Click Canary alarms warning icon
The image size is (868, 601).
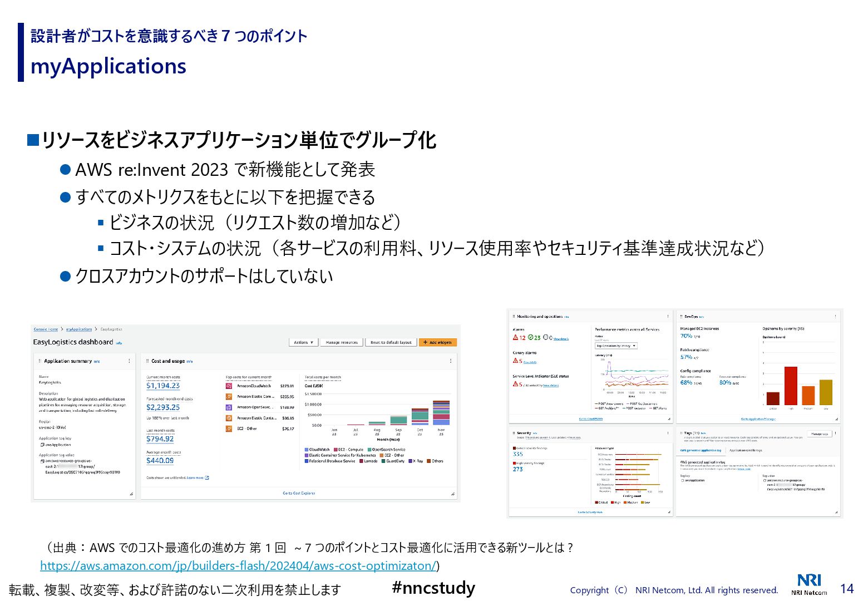pyautogui.click(x=516, y=361)
